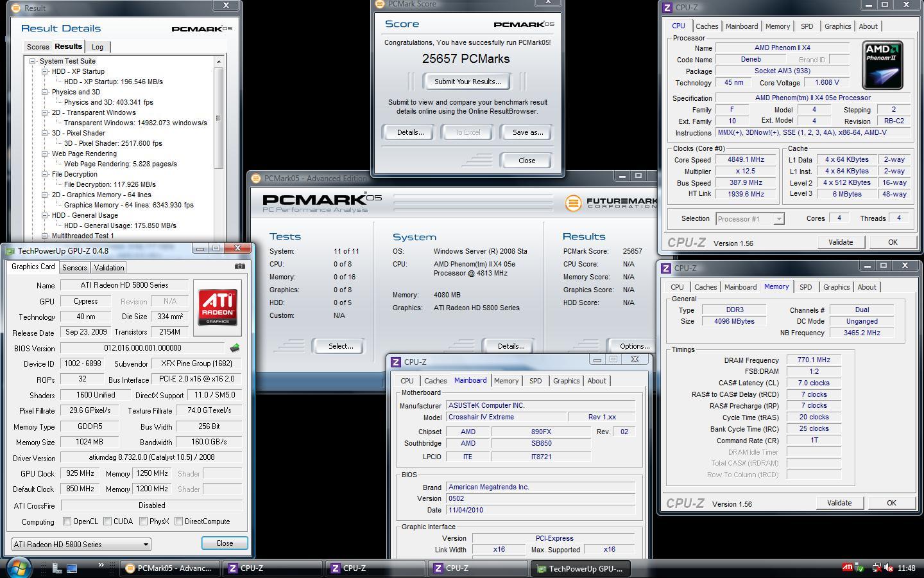Image resolution: width=924 pixels, height=578 pixels.
Task: Collapse the HDD - General Usage node
Action: click(x=45, y=215)
